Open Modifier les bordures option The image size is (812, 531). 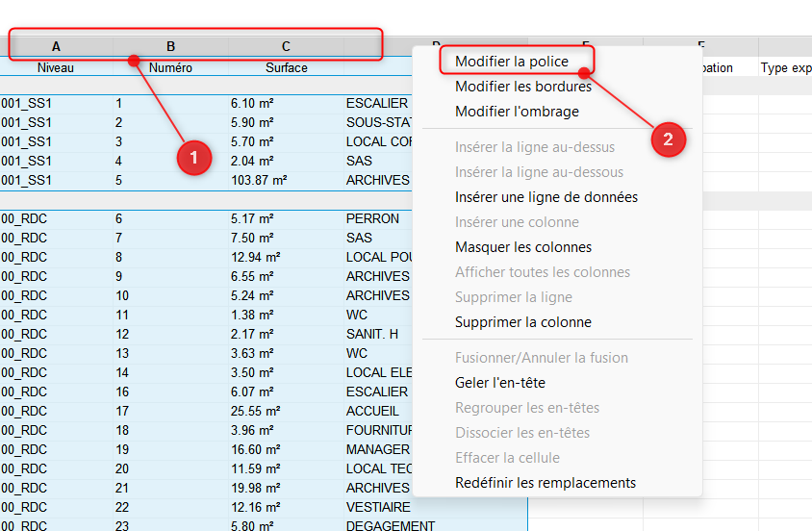coord(523,87)
